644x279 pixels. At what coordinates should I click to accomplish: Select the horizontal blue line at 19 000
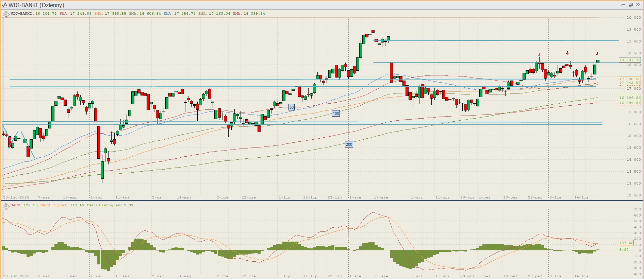point(503,40)
